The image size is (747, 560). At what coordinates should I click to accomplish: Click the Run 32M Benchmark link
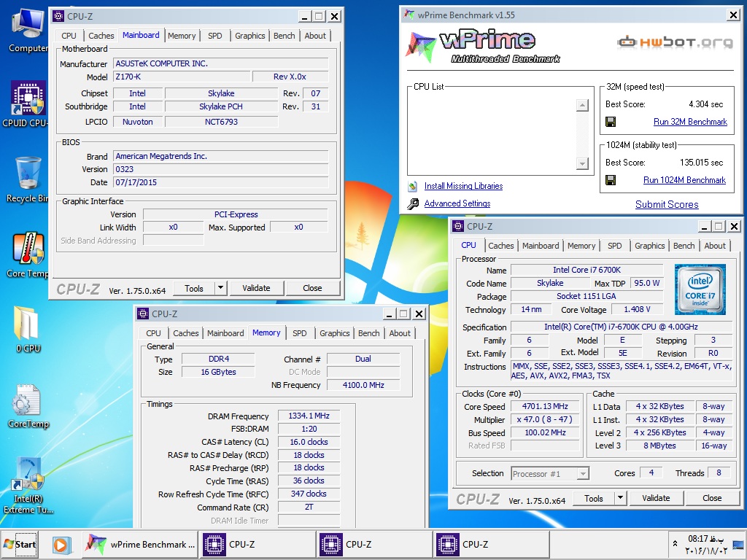point(689,122)
